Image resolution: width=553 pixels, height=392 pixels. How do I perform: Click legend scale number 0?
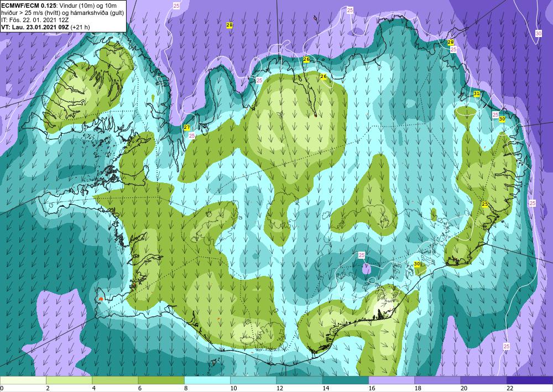2,388
